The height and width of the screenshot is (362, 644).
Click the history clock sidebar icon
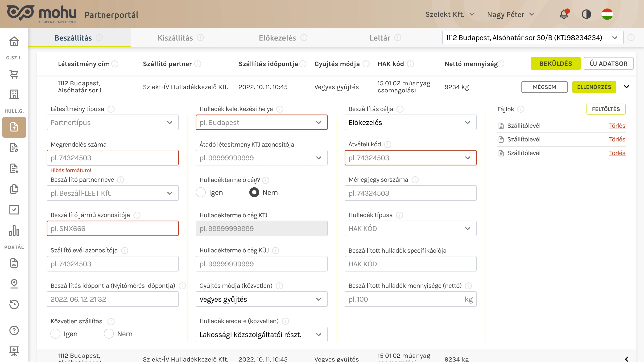pos(14,304)
